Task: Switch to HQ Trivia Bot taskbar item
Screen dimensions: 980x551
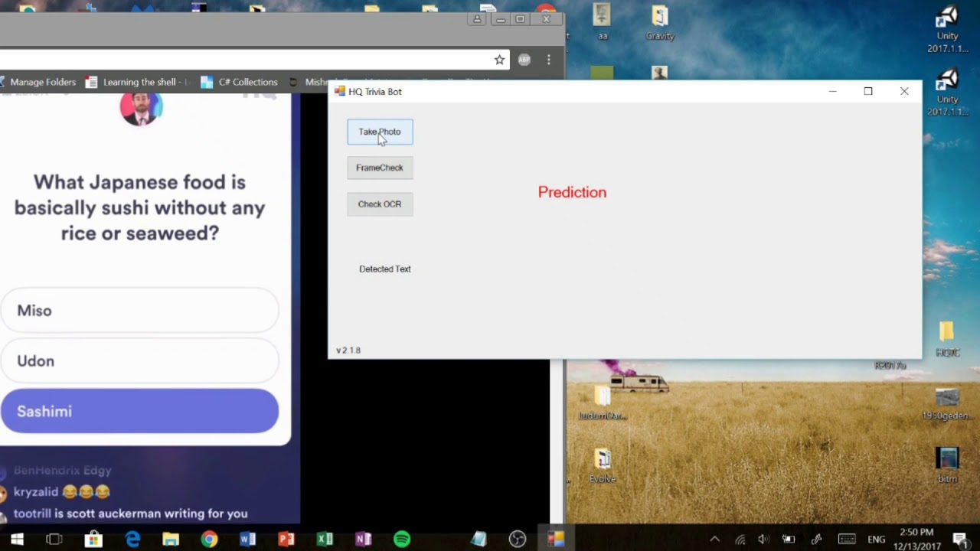Action: point(556,540)
